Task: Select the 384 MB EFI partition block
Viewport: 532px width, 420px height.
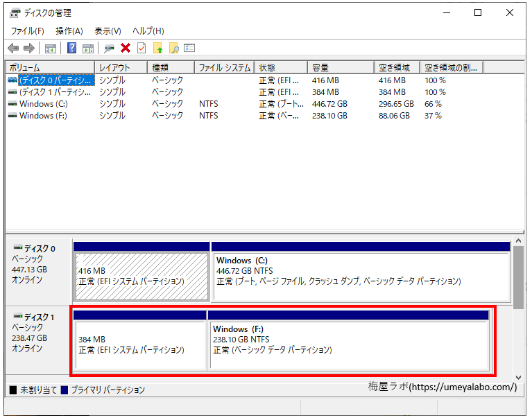Action: point(141,345)
